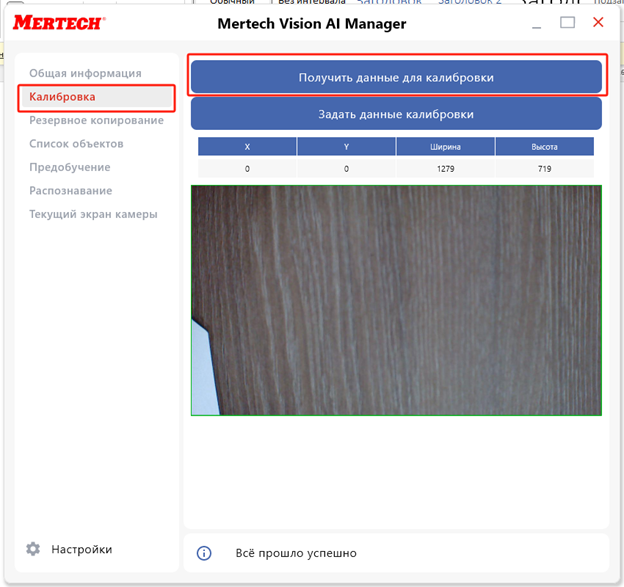Click Получить данные для калибровки button

coord(396,77)
